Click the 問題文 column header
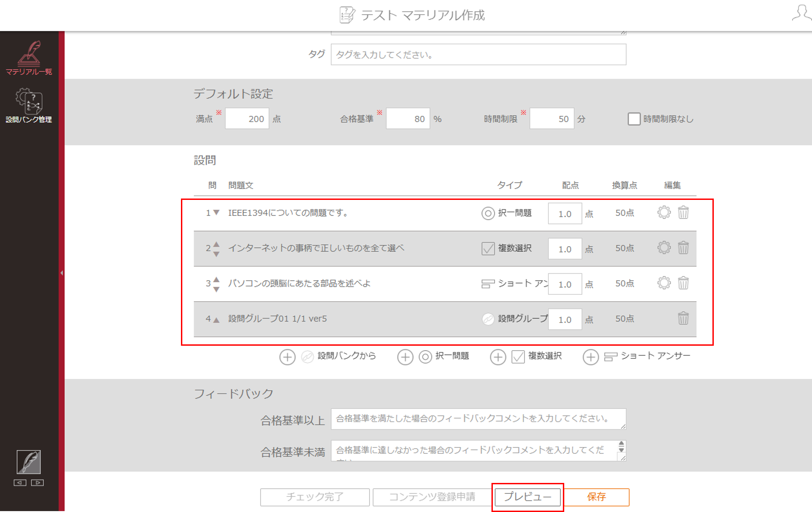This screenshot has height=512, width=812. [241, 185]
